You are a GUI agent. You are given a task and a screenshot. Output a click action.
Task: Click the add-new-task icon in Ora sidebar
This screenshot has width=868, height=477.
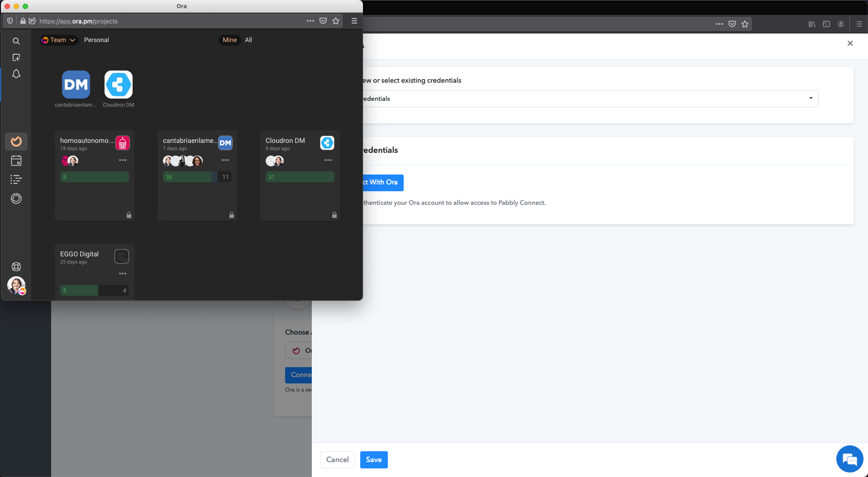(16, 57)
